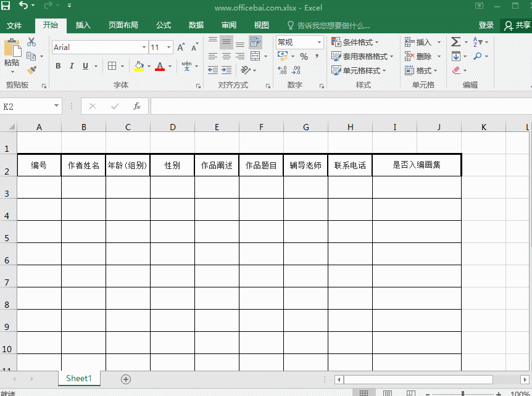Click the Increase Indent icon
The height and width of the screenshot is (396, 532).
[227, 70]
